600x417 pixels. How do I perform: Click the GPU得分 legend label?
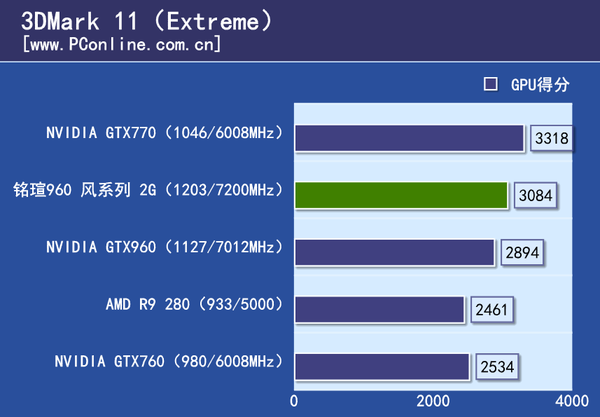(x=540, y=85)
